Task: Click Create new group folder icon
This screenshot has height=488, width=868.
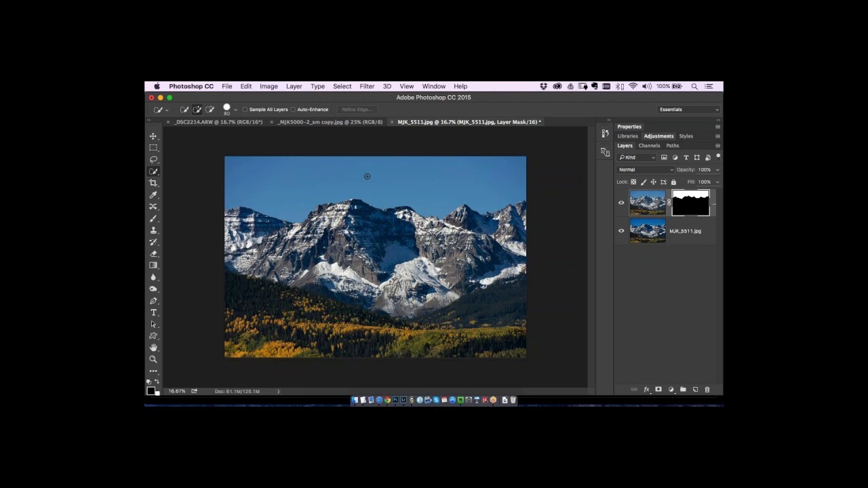Action: 683,390
